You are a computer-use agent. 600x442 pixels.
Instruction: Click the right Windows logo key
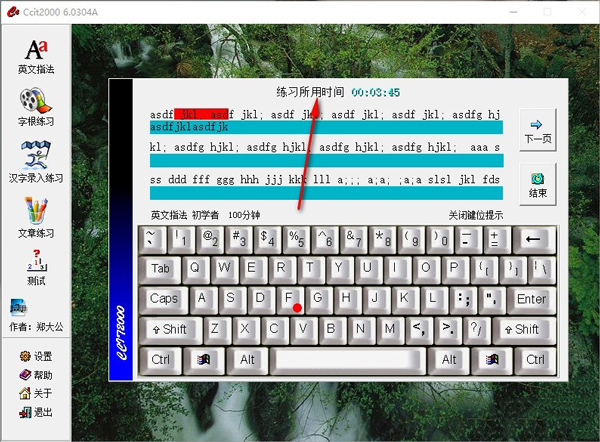492,360
